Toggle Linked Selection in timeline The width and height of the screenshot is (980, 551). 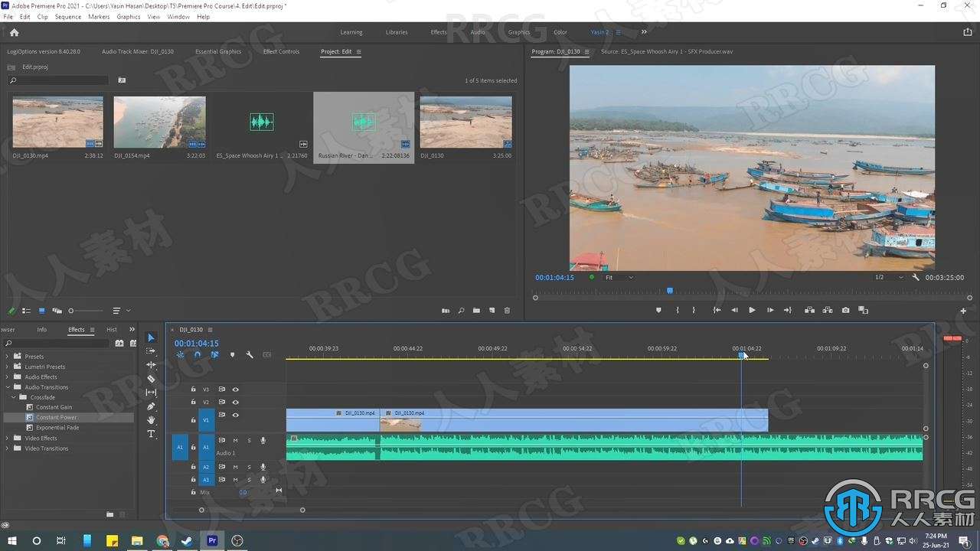(x=214, y=354)
